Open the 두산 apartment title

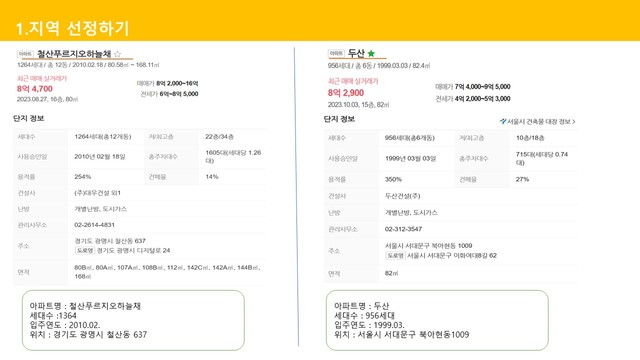pyautogui.click(x=356, y=53)
